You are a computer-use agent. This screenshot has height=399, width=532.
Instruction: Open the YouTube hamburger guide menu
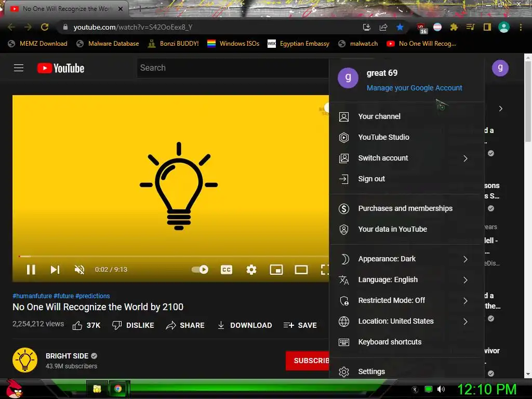[x=19, y=68]
